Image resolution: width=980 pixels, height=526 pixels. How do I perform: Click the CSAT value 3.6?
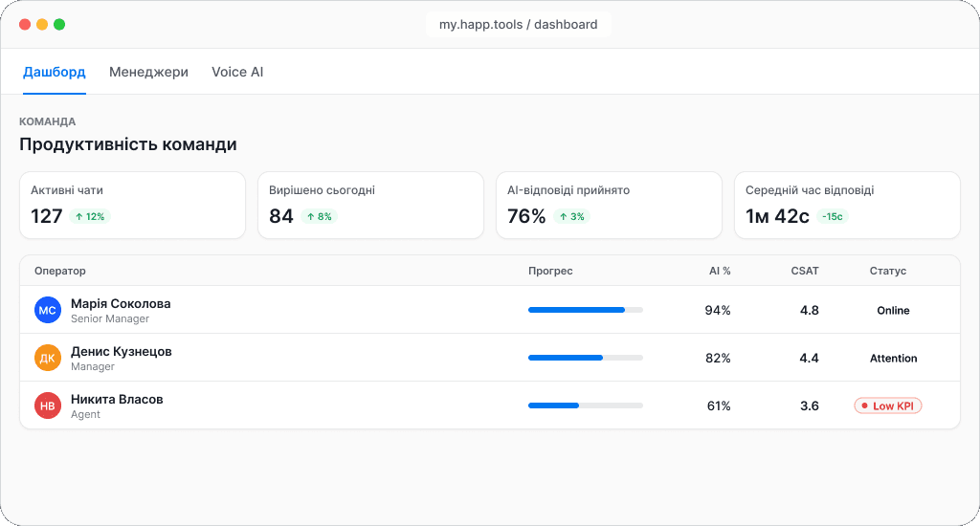810,406
